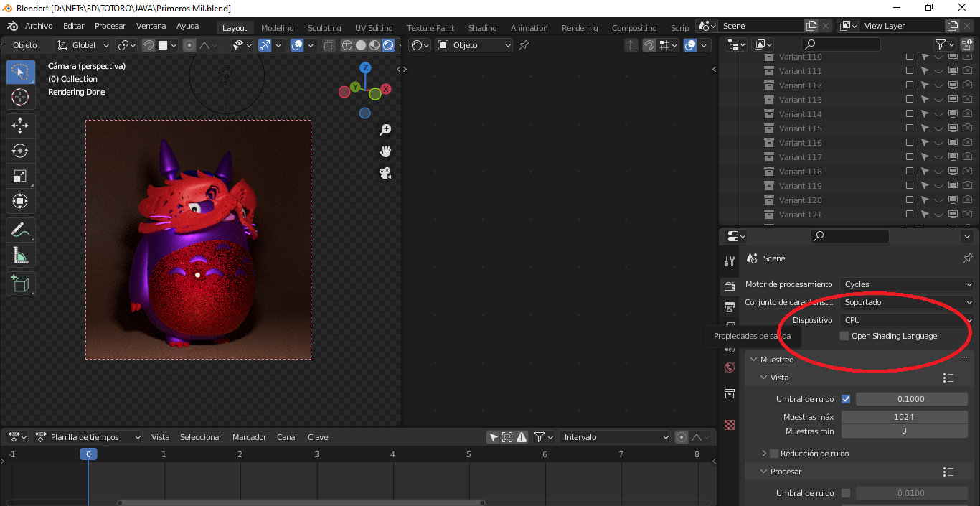Activate the Annotate pencil tool
The width and height of the screenshot is (980, 506).
tap(20, 230)
